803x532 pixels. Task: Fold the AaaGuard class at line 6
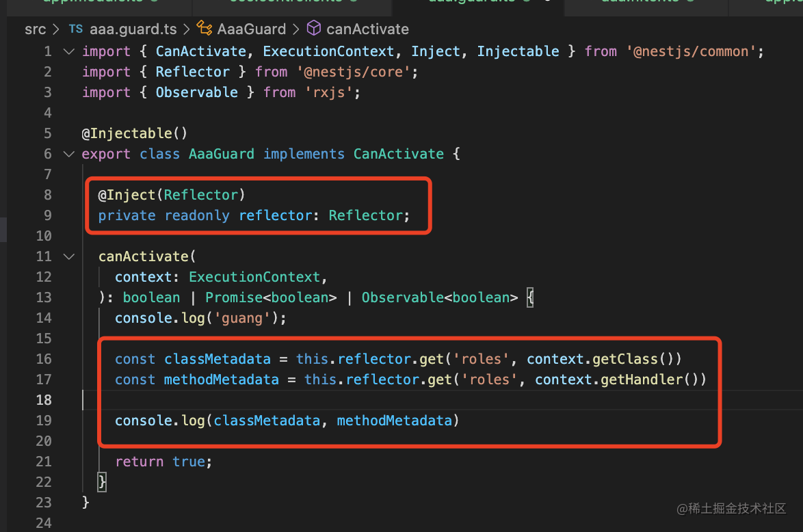pos(68,154)
